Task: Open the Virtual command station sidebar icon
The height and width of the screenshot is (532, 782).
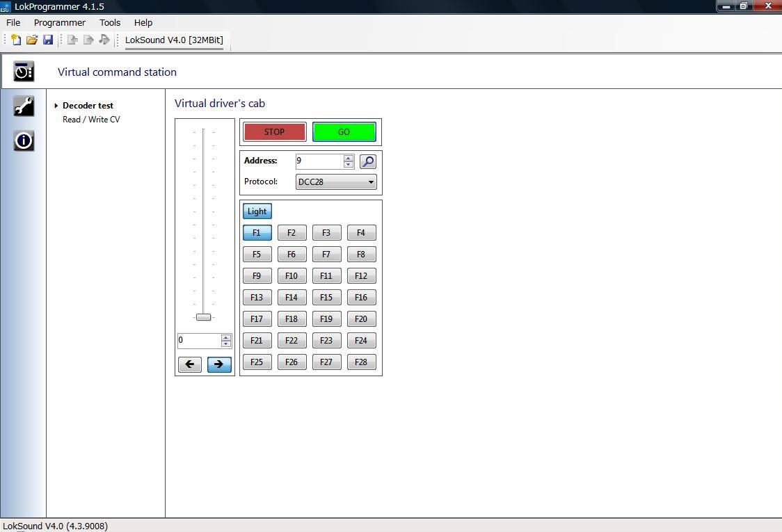Action: point(24,72)
